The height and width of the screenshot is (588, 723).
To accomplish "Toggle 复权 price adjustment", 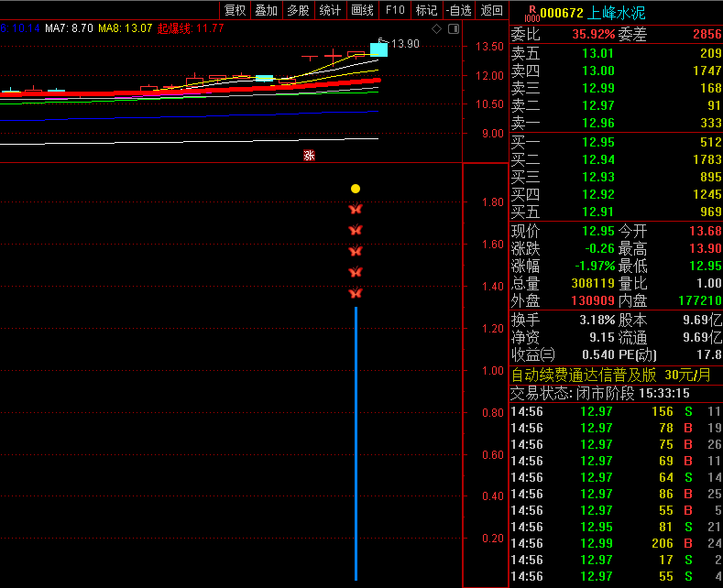I will pyautogui.click(x=235, y=11).
